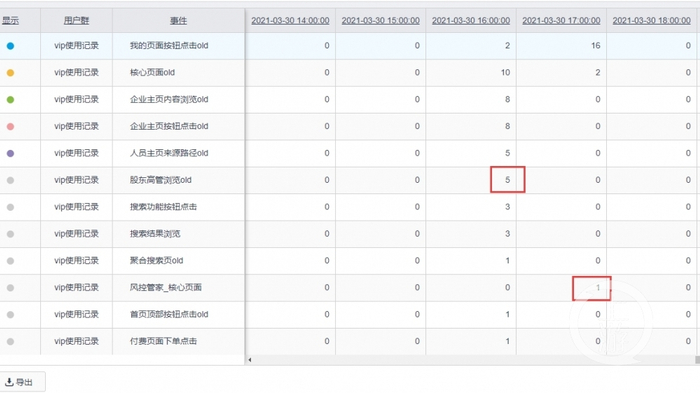
Task: Click value 8 in 企业主页按钮点击old row
Action: coord(508,126)
